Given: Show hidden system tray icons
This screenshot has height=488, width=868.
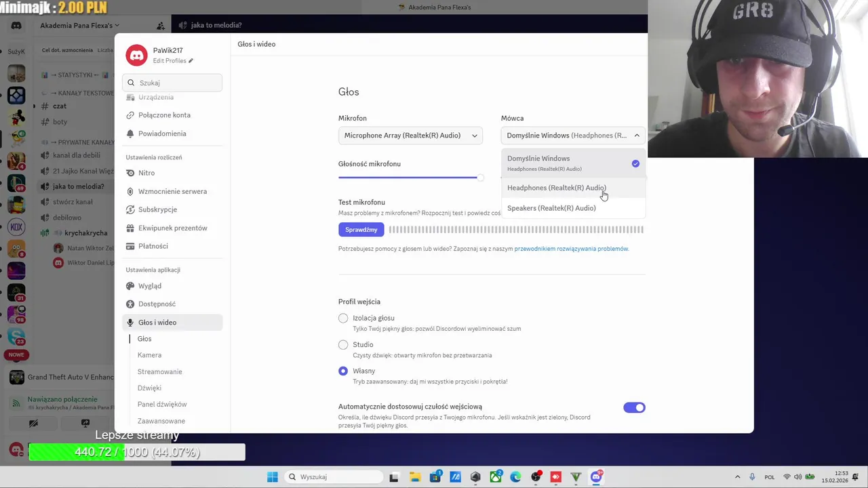Looking at the screenshot, I should [737, 477].
